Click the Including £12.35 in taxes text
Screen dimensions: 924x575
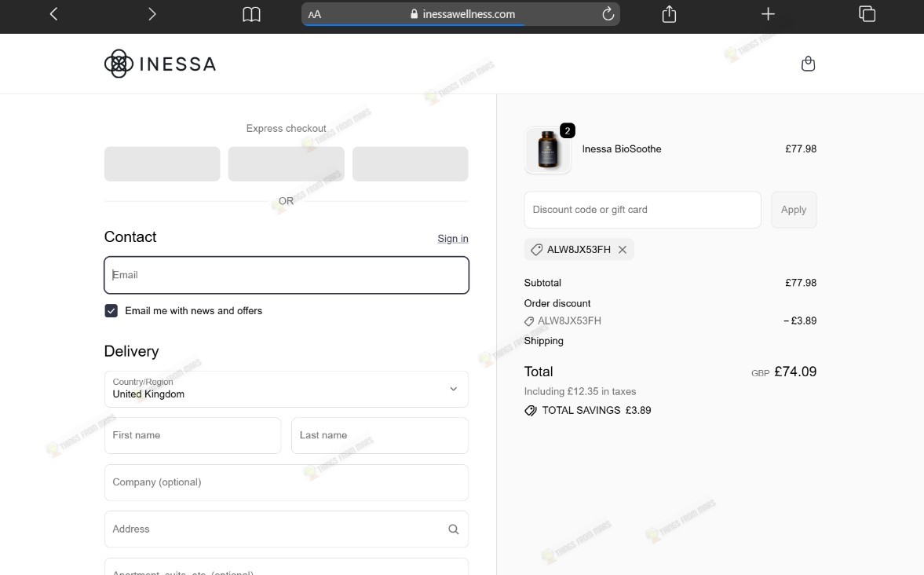click(x=580, y=392)
